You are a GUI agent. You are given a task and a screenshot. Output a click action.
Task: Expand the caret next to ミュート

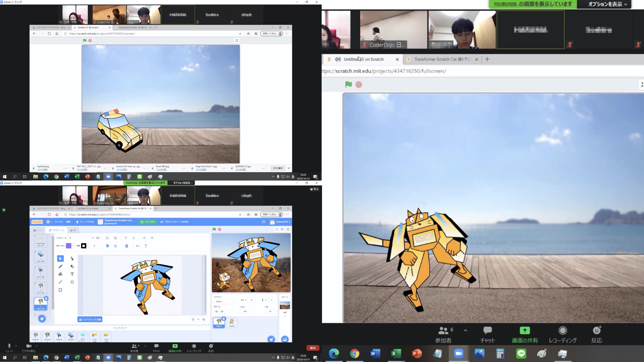pos(16,346)
